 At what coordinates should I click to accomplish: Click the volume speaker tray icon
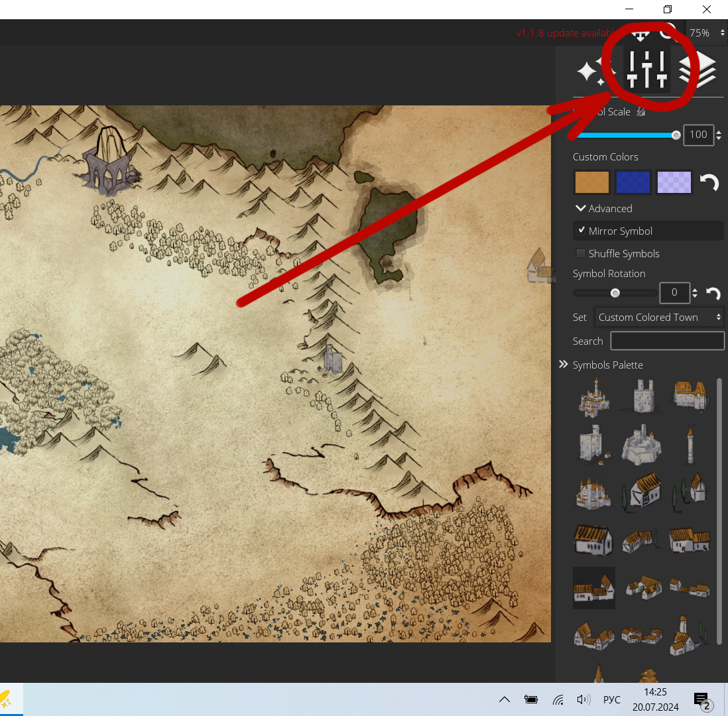pos(583,699)
